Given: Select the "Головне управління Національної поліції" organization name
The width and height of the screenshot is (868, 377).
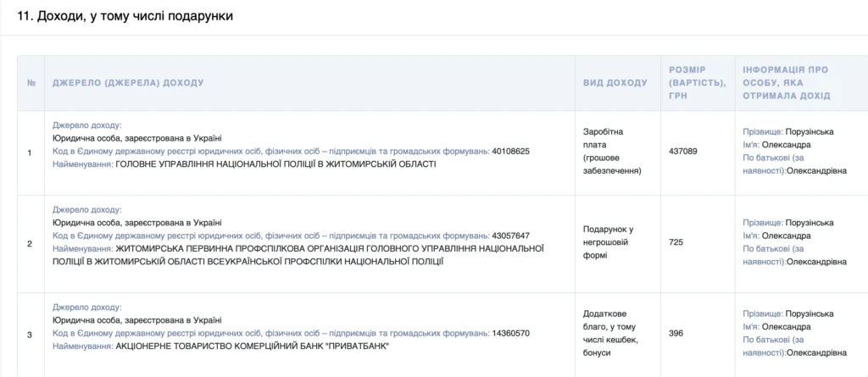Looking at the screenshot, I should [x=275, y=164].
